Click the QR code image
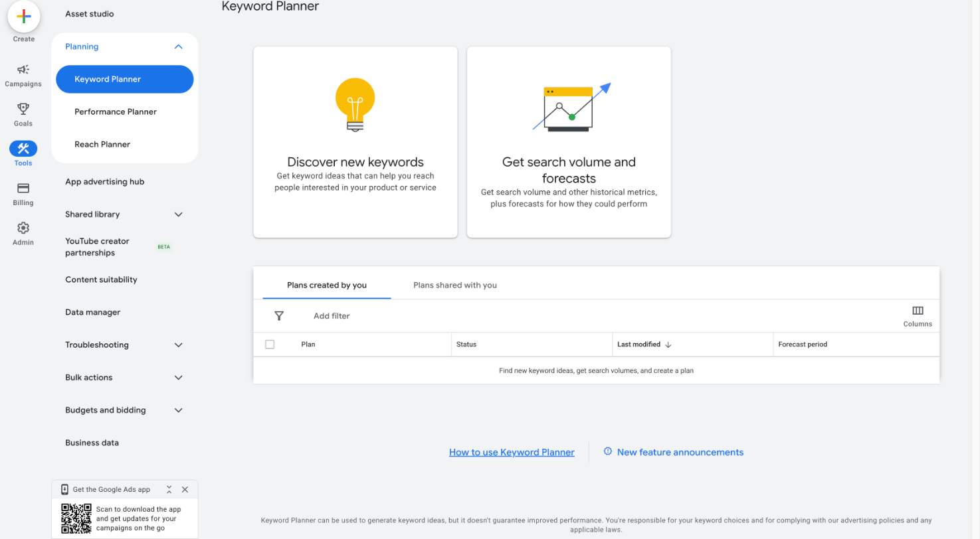Image resolution: width=980 pixels, height=539 pixels. pos(76,518)
